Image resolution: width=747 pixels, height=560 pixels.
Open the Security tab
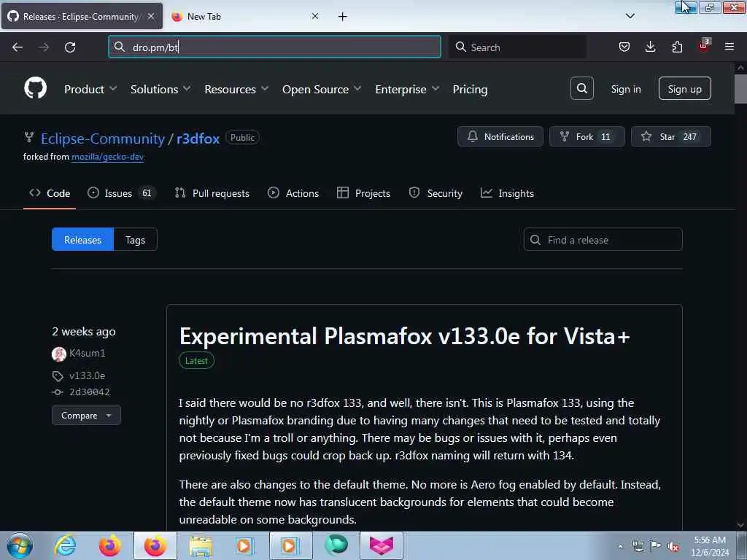[x=436, y=193]
